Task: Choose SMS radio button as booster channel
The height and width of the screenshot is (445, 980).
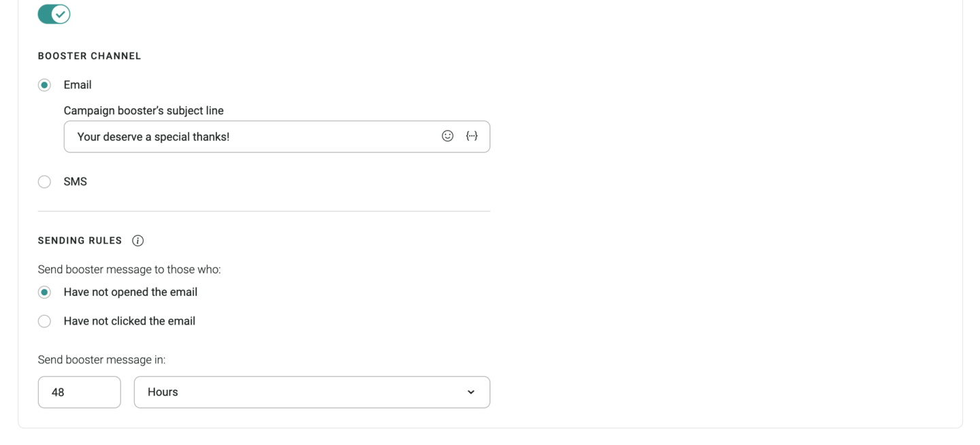Action: pyautogui.click(x=44, y=182)
